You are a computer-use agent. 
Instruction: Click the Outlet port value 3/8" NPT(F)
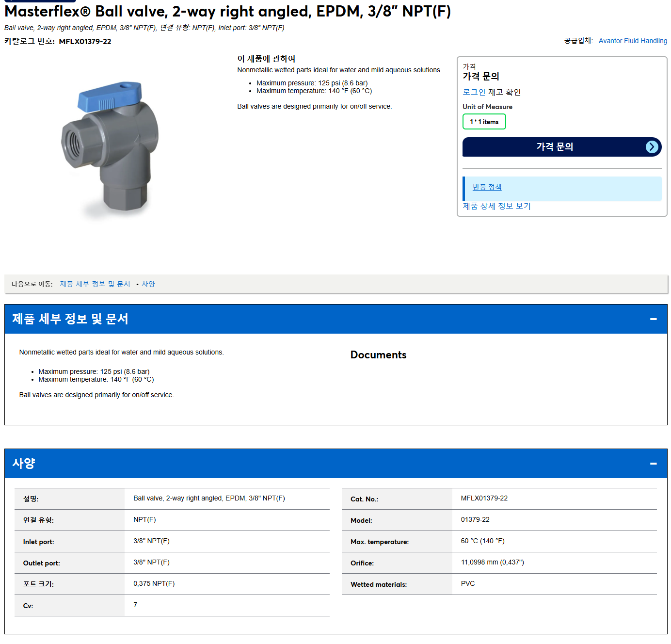(151, 563)
